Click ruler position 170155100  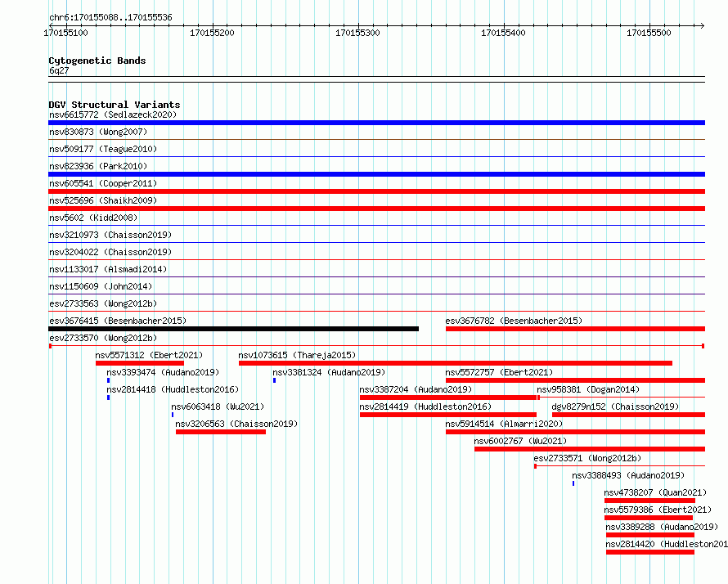click(66, 33)
